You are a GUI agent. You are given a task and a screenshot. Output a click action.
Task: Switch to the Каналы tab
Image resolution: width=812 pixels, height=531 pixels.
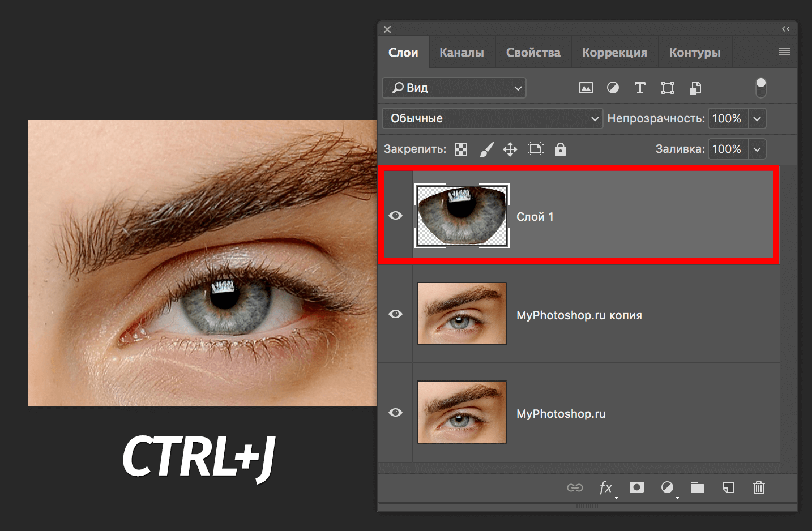[461, 52]
